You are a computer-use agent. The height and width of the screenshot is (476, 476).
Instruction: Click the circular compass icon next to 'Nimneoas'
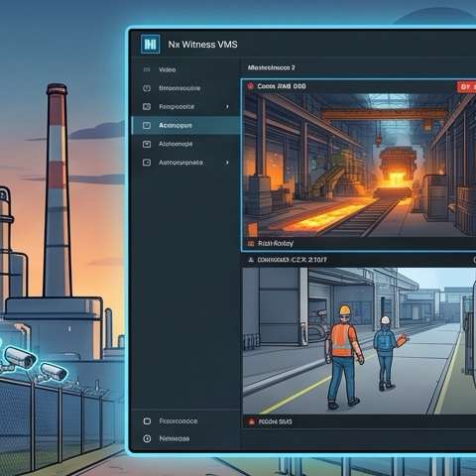pyautogui.click(x=147, y=438)
